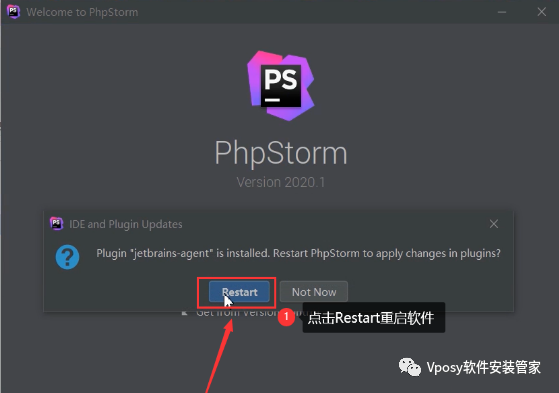Click the IDE and Plugin Updates title text
This screenshot has width=559, height=393.
tap(125, 224)
